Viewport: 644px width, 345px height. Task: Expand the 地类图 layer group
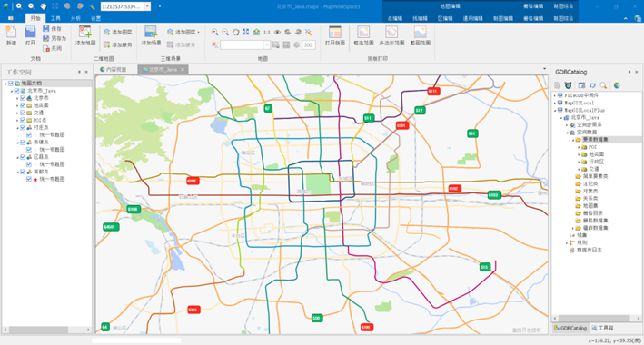17,105
